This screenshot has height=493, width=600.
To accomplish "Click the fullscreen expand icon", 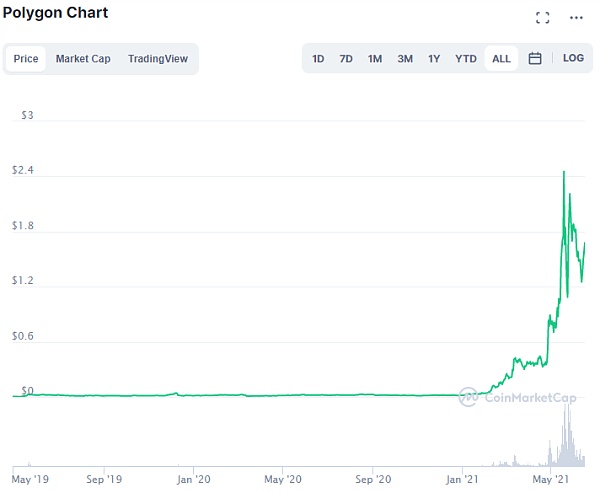I will [543, 17].
